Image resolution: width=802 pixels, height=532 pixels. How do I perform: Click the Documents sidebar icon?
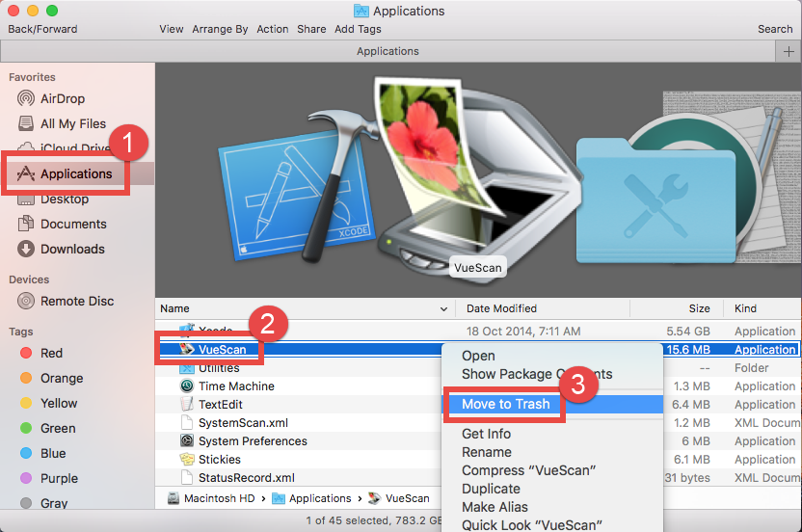26,224
